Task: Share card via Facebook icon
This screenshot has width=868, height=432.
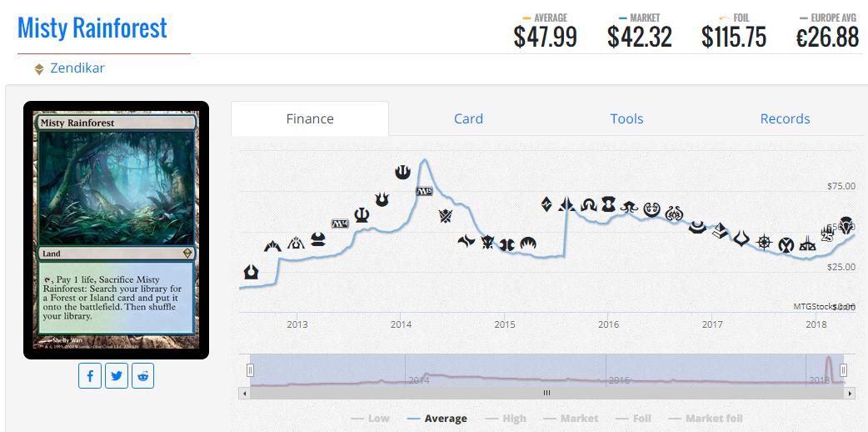Action: click(x=90, y=376)
